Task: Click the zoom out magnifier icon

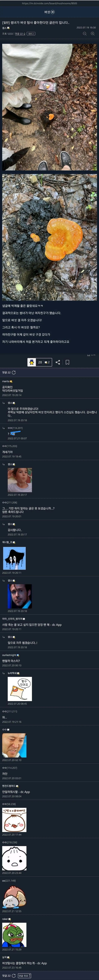Action: 85,33
